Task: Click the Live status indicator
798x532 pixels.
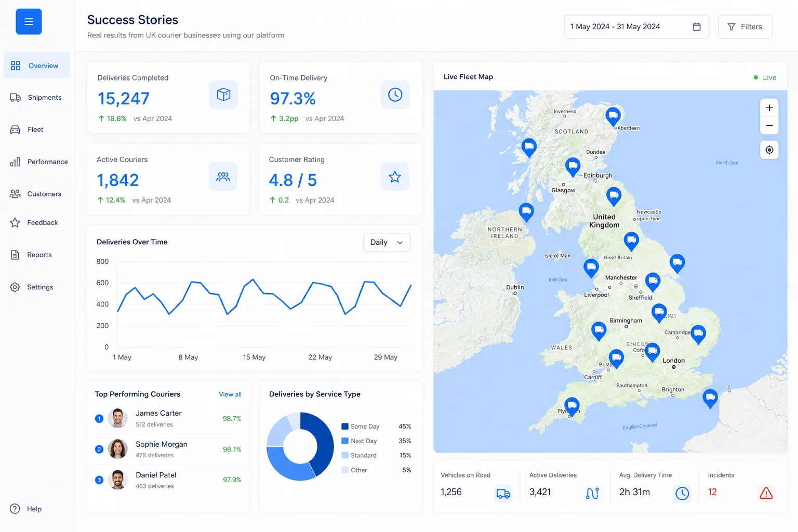Action: 765,77
